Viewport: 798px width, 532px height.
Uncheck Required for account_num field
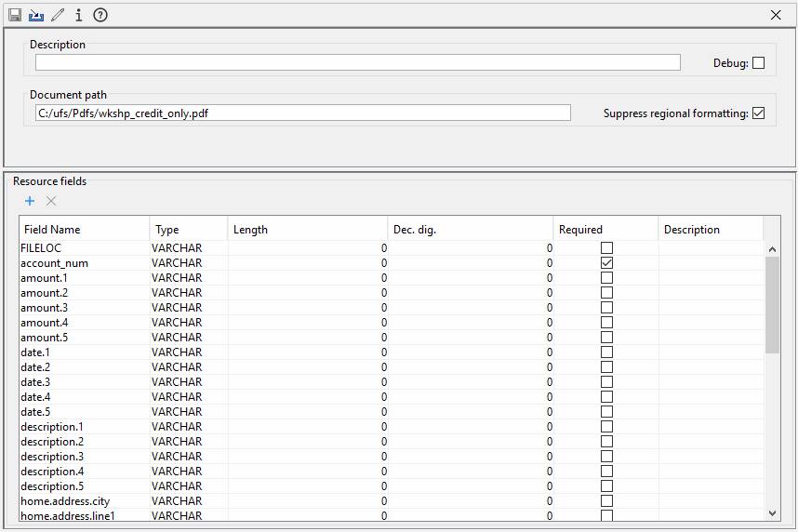pos(606,263)
